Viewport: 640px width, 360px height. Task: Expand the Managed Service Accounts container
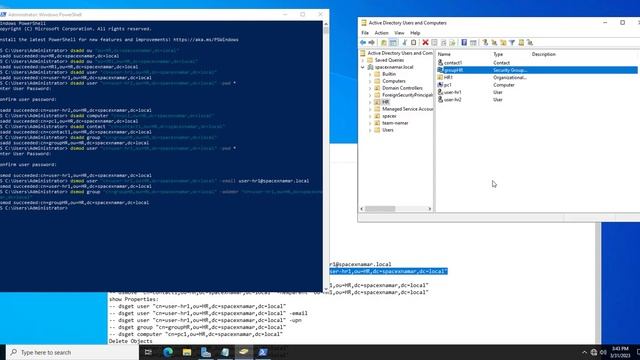(370, 109)
